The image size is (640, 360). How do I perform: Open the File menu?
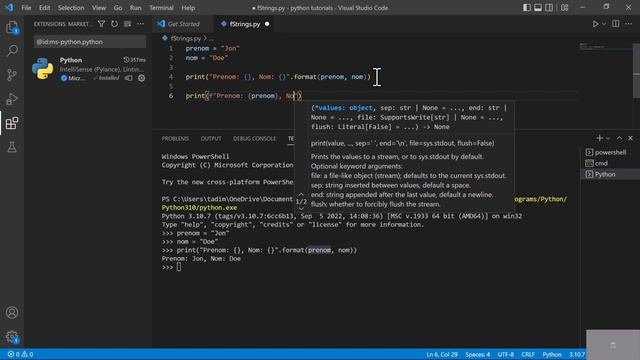point(26,8)
